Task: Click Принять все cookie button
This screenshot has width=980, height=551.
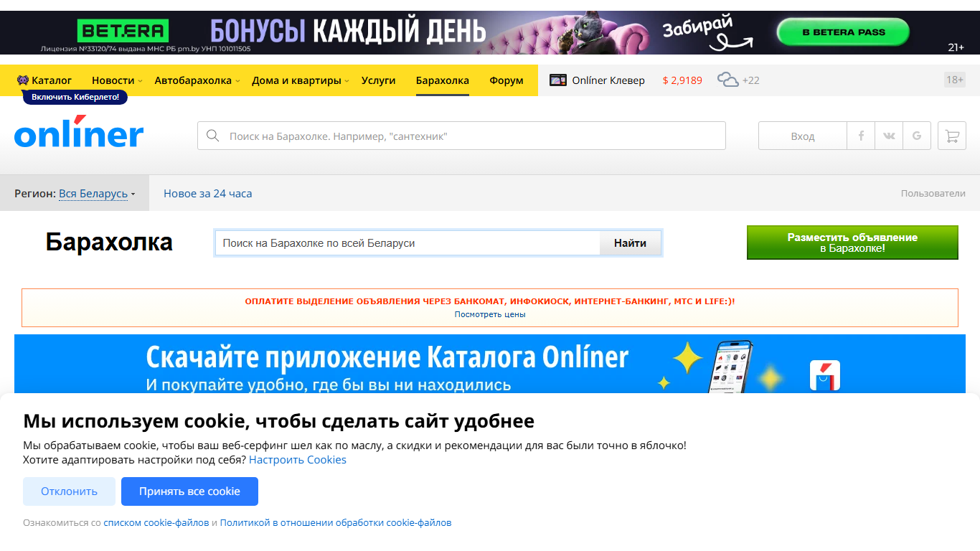Action: click(x=189, y=491)
